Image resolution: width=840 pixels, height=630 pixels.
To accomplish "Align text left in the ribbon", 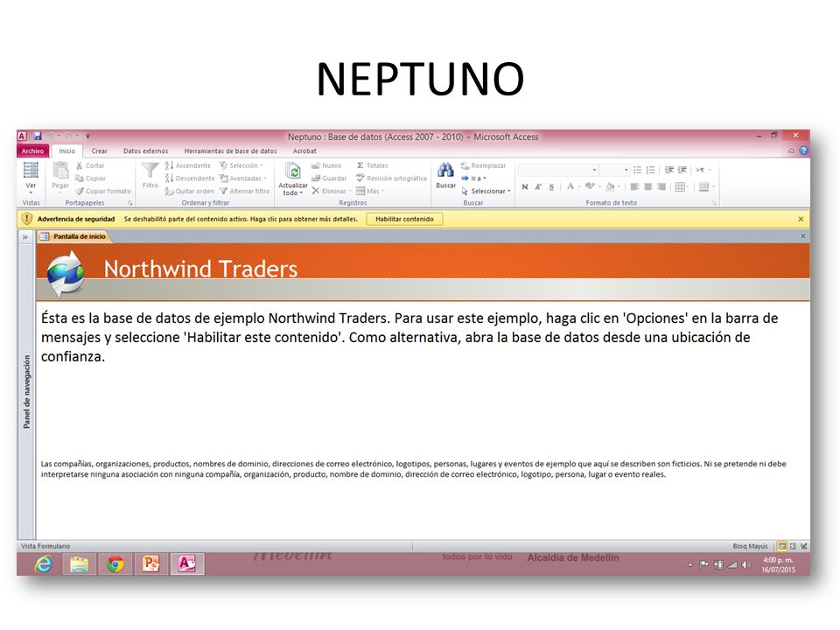I will [635, 186].
